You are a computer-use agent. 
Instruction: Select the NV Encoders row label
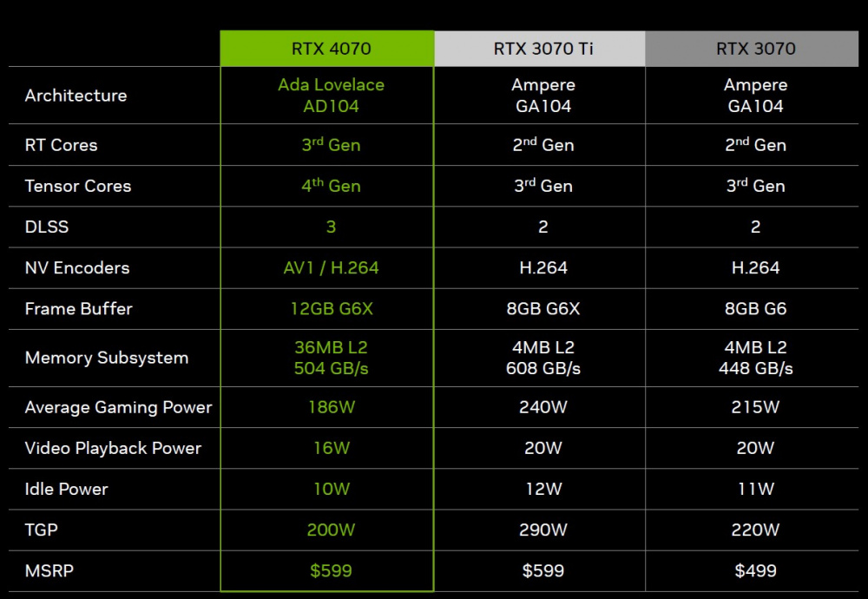tap(77, 268)
